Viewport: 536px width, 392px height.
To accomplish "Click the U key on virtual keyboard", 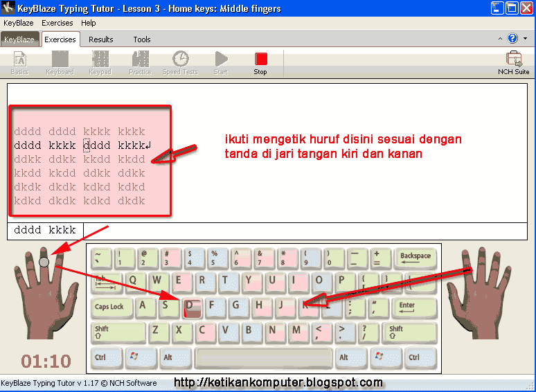I will [274, 283].
